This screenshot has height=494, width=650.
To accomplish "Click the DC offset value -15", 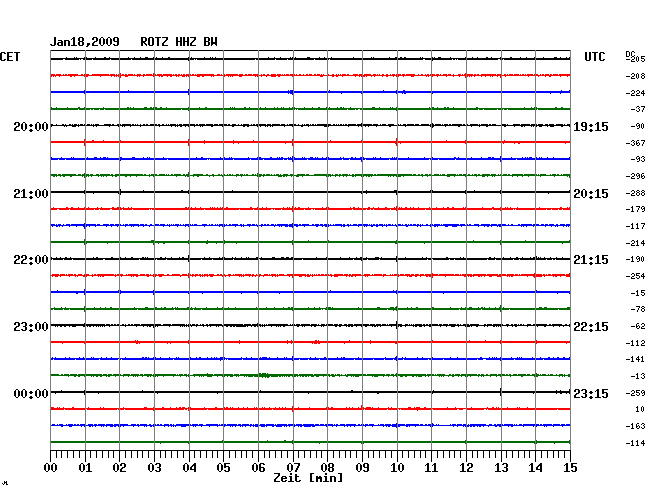I will (x=638, y=293).
